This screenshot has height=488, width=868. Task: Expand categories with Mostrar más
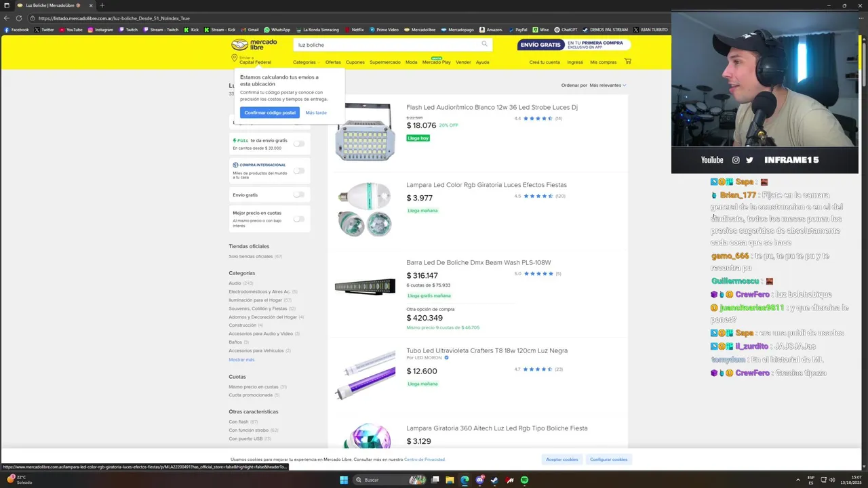click(x=241, y=360)
